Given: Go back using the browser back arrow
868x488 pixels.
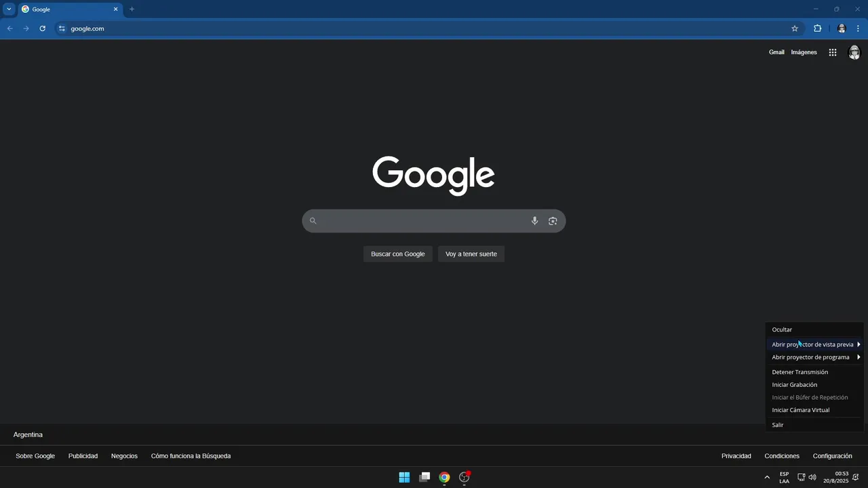Looking at the screenshot, I should (9, 28).
